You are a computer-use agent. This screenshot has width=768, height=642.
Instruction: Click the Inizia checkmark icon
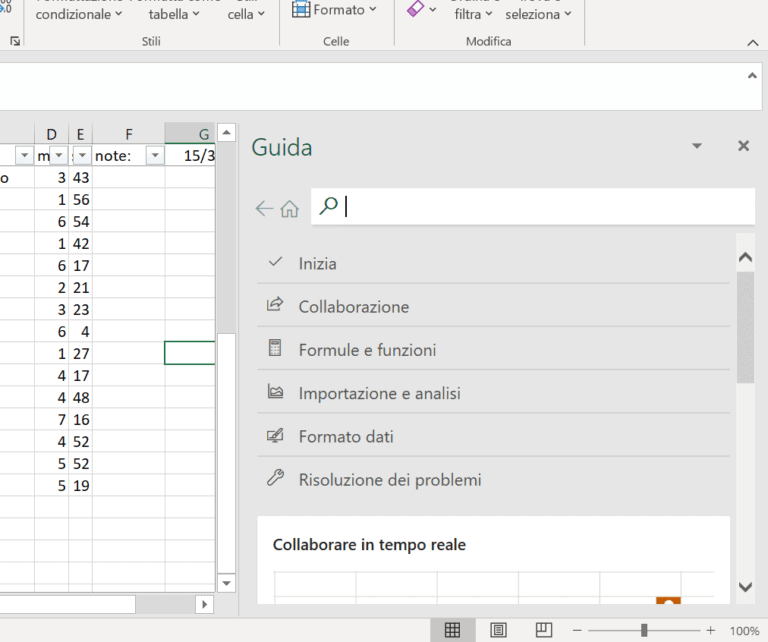(x=276, y=262)
